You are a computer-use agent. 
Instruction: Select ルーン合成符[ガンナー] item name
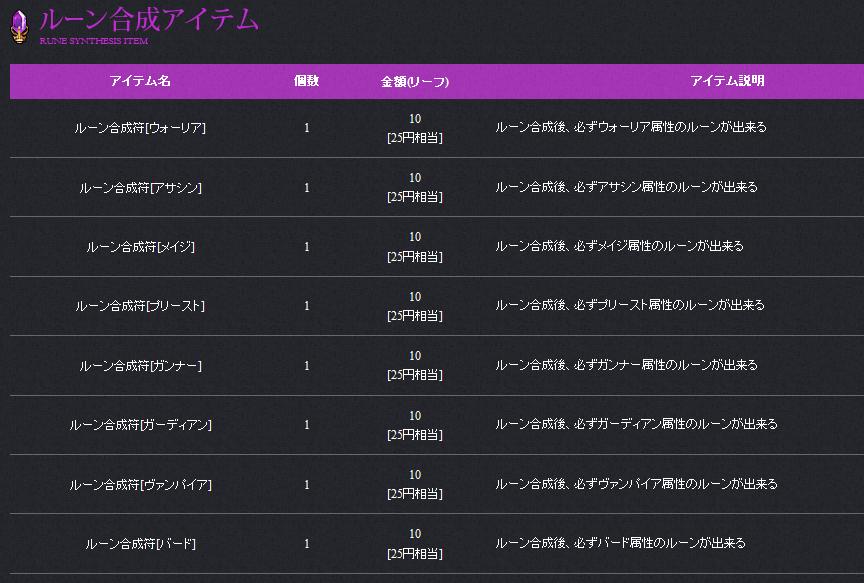click(x=140, y=366)
